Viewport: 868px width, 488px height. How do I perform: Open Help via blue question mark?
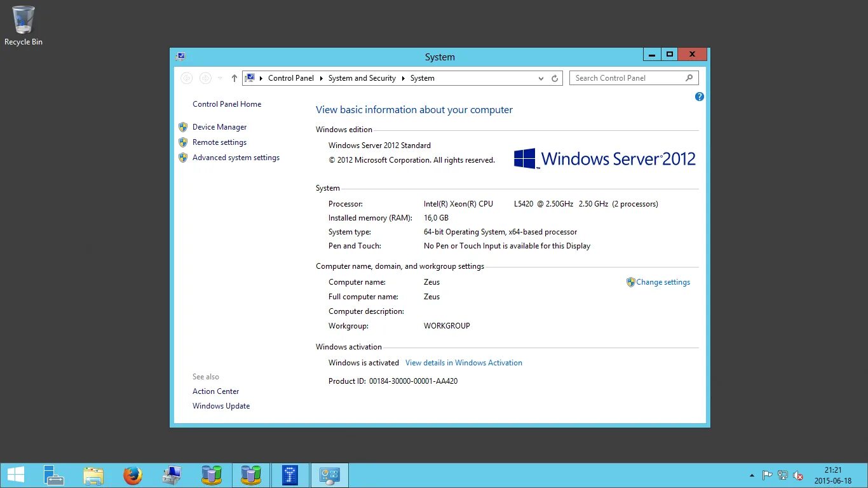700,97
